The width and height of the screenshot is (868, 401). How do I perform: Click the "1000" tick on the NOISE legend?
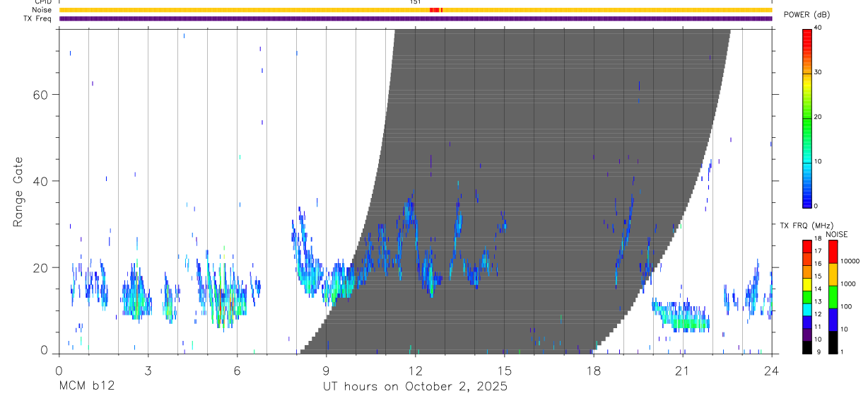[x=848, y=284]
